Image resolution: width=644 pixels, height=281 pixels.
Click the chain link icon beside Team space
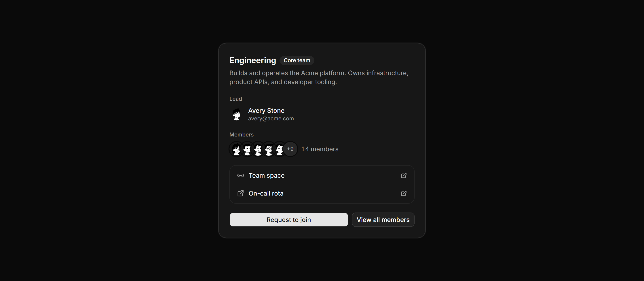click(x=241, y=175)
